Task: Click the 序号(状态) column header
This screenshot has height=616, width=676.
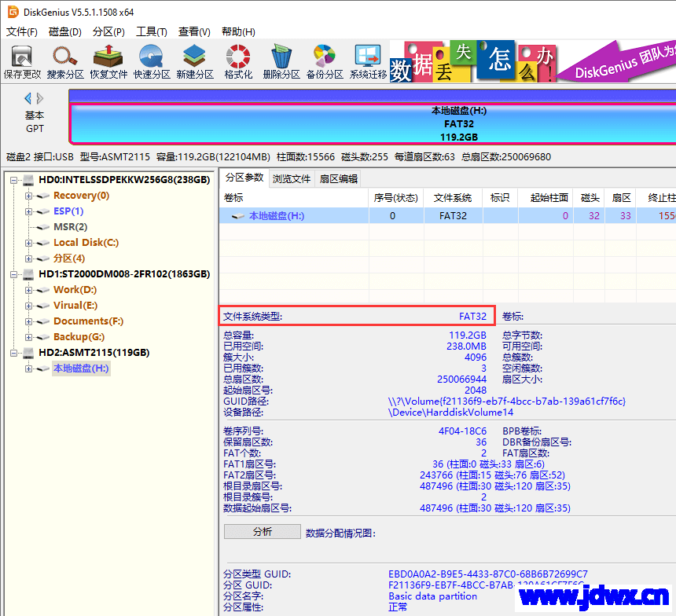Action: click(395, 198)
